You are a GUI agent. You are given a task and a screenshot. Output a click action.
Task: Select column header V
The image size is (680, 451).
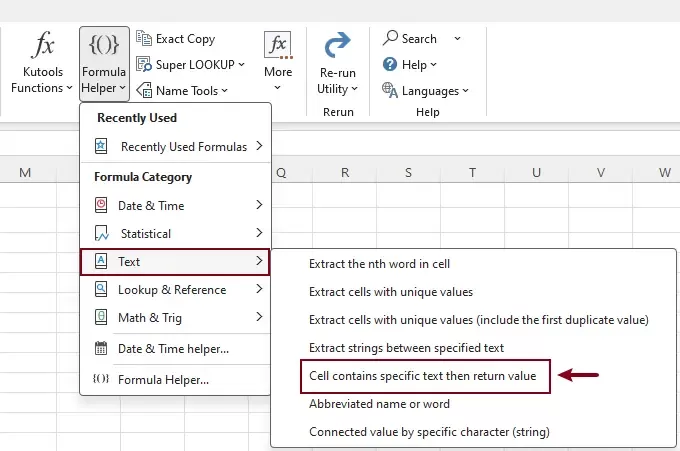(601, 173)
